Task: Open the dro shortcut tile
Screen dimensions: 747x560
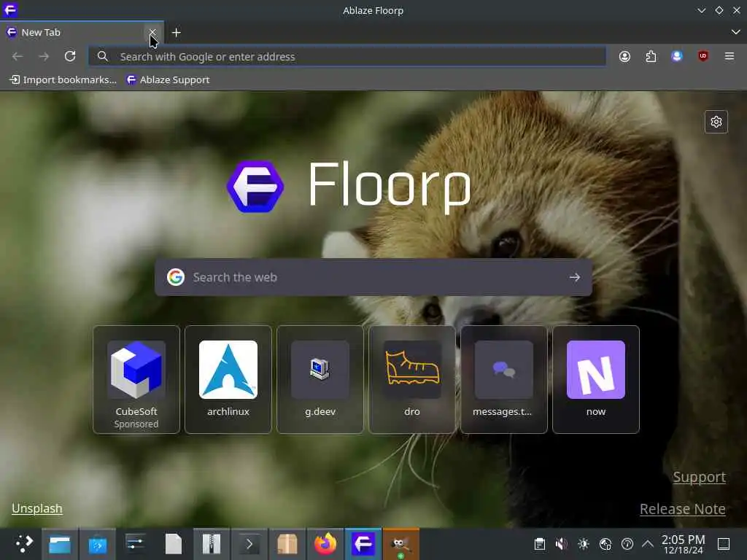Action: [412, 379]
